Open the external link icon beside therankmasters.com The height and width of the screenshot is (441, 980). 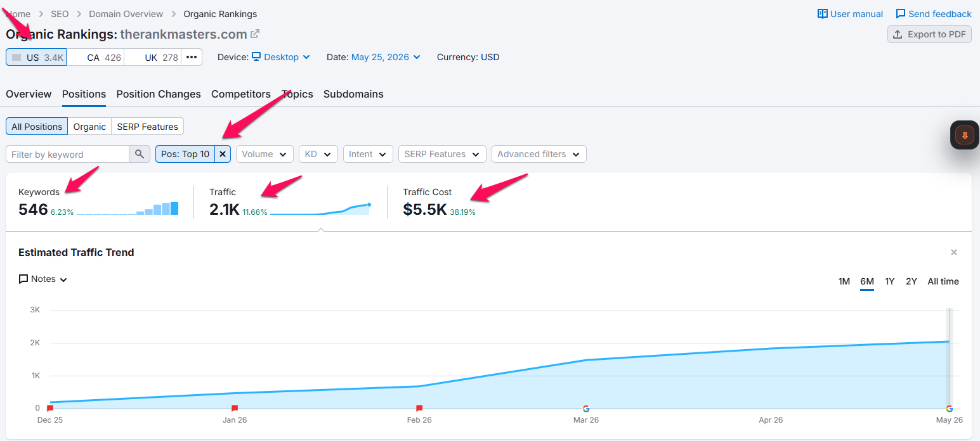255,34
